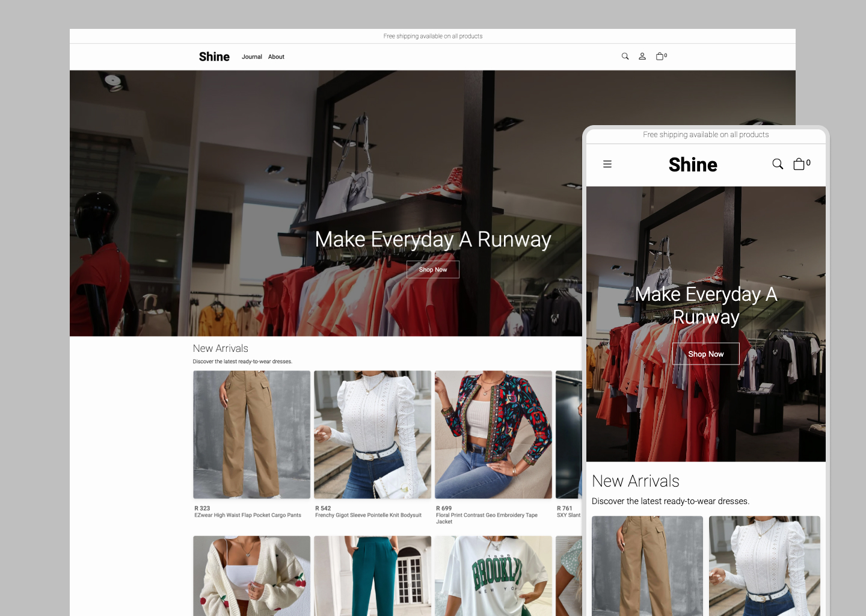The width and height of the screenshot is (866, 616).
Task: Select the R 761 SXY Slant product
Action: point(569,434)
